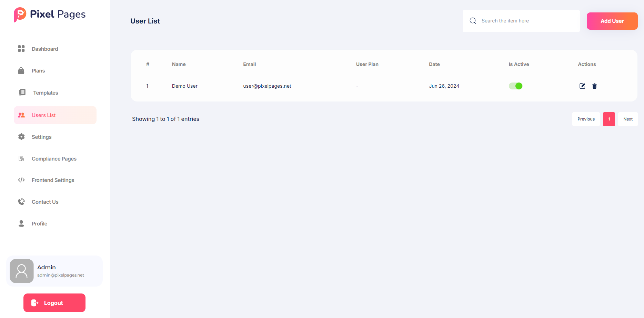
Task: Open Contact Us in the sidebar
Action: 55,202
